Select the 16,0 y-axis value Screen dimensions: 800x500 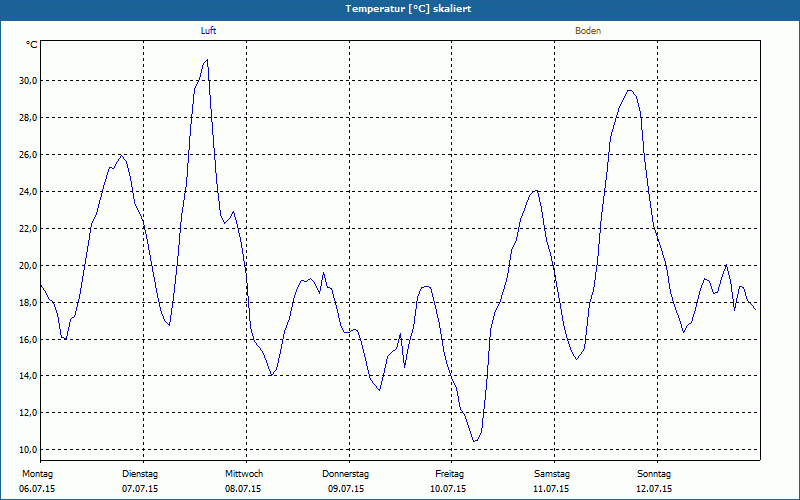click(28, 339)
